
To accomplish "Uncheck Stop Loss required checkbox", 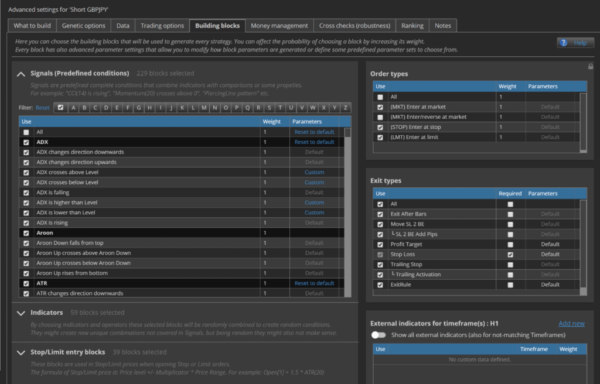I will click(x=510, y=255).
